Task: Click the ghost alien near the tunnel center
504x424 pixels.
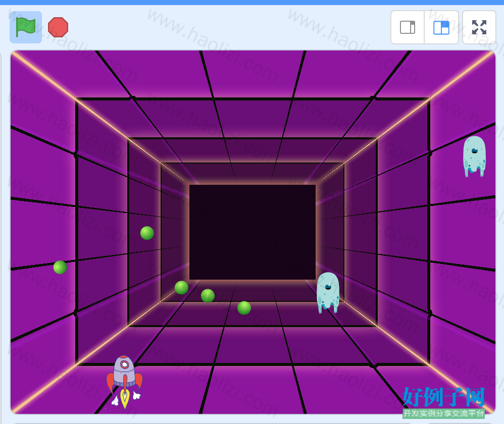Action: point(328,293)
